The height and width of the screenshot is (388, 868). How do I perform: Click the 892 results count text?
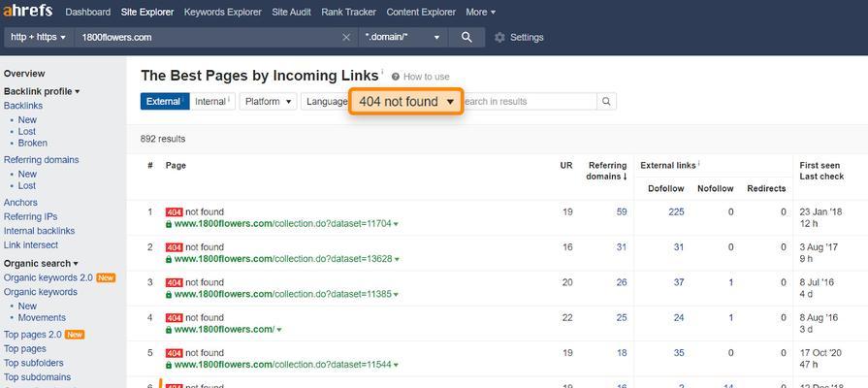pos(163,139)
